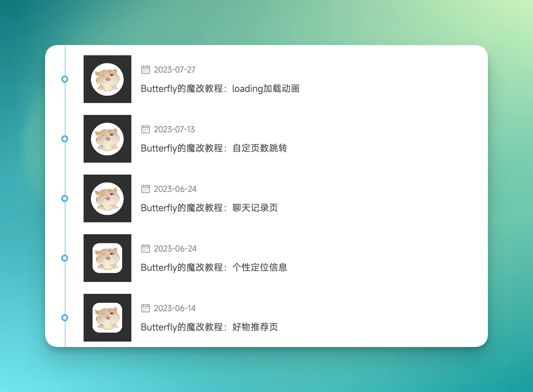This screenshot has width=533, height=392.
Task: Select timeline dot for the 2023-07-13 post
Action: [x=65, y=139]
